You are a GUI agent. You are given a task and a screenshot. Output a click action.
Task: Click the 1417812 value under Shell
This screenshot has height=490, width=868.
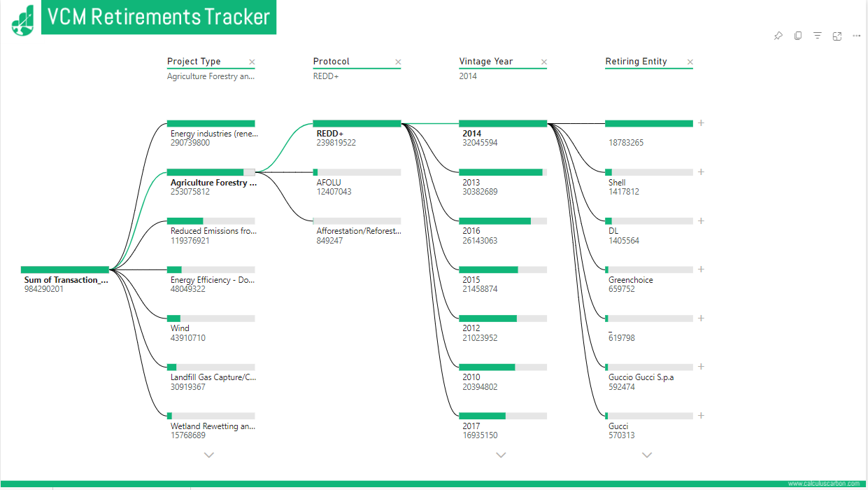coord(624,192)
